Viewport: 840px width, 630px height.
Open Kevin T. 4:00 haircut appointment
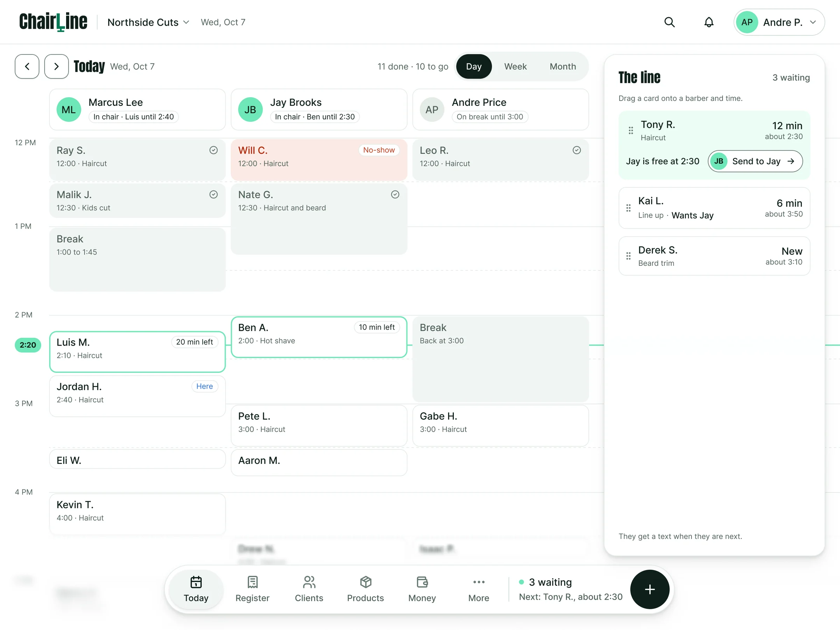[x=137, y=514]
